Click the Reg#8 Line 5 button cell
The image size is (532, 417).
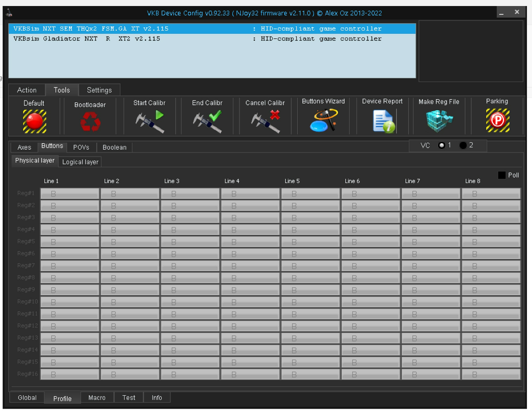pos(311,278)
